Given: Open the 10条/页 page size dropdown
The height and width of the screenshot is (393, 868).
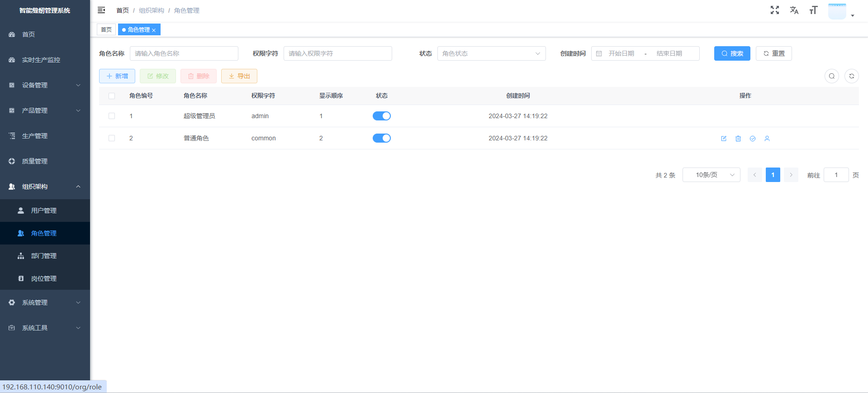Looking at the screenshot, I should pos(711,175).
